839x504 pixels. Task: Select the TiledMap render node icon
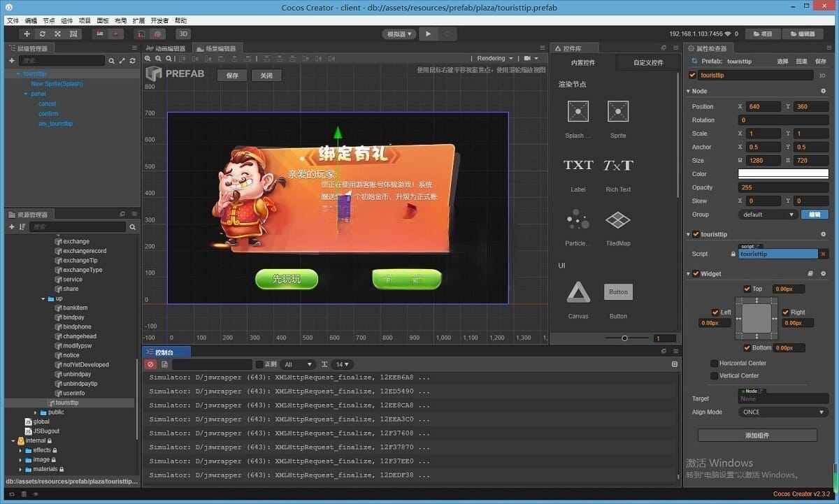pyautogui.click(x=617, y=220)
